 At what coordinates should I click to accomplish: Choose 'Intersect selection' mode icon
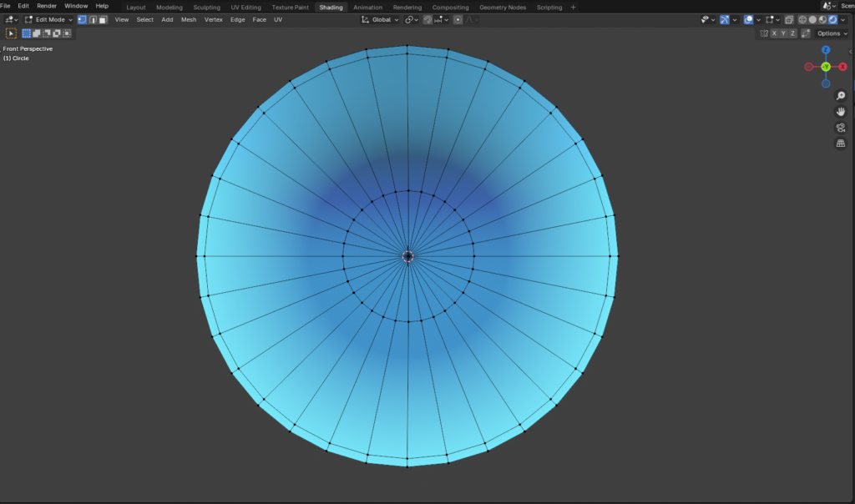tap(67, 33)
